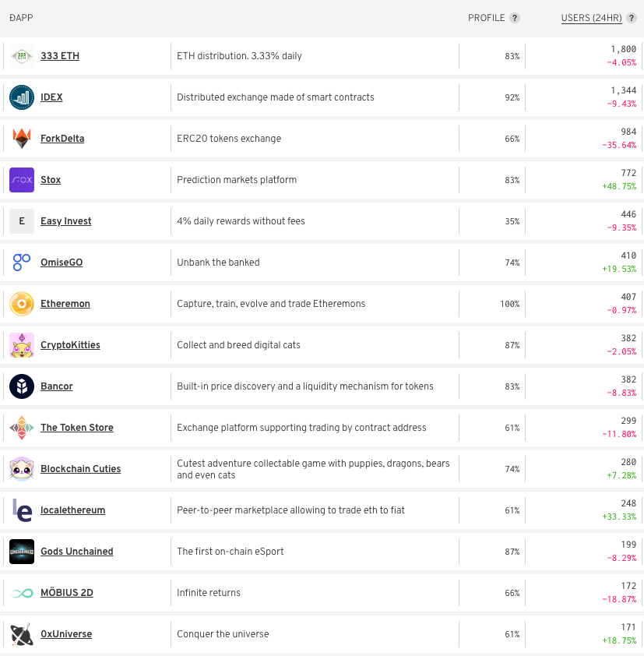Click the help icon next to PROFILE
This screenshot has width=644, height=656.
click(515, 18)
